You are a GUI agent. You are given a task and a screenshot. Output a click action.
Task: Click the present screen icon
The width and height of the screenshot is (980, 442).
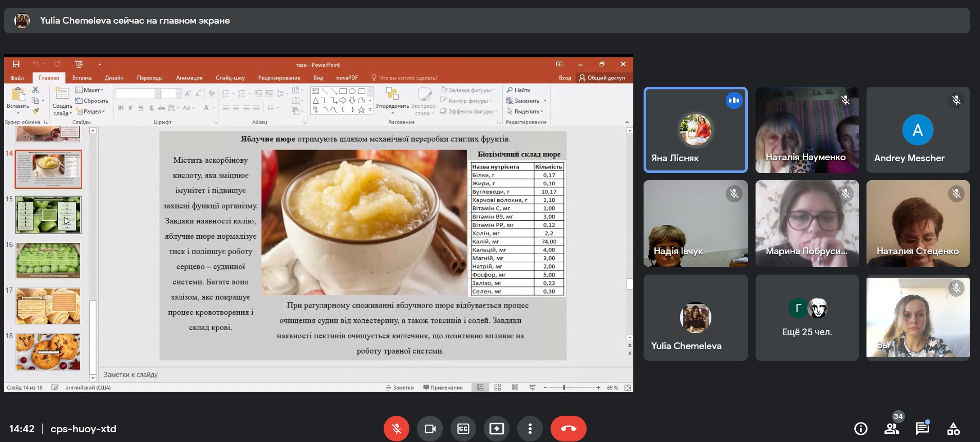tap(497, 429)
